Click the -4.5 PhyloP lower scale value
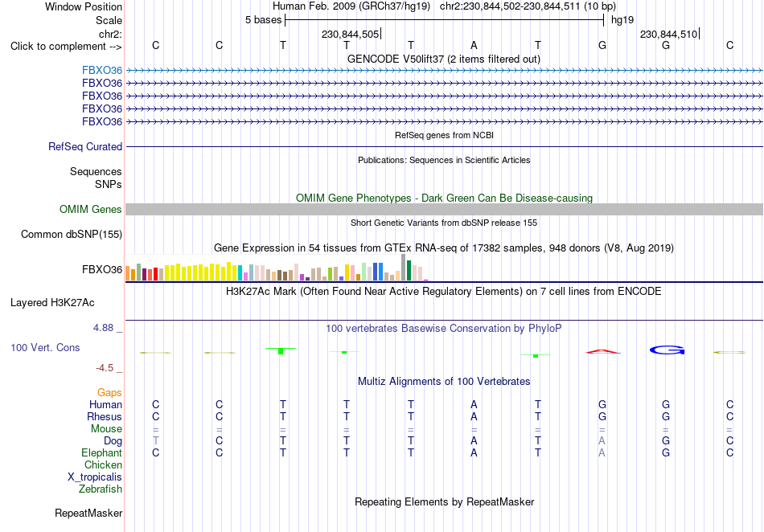Screen dimensions: 764x532 coord(105,368)
